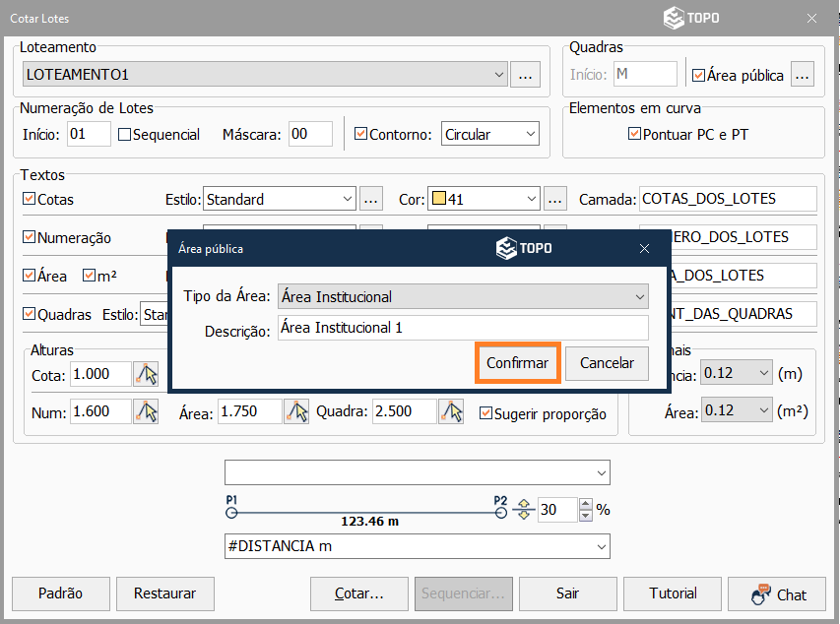The image size is (840, 624).
Task: Enable the Sequencial checkbox
Action: tap(125, 135)
